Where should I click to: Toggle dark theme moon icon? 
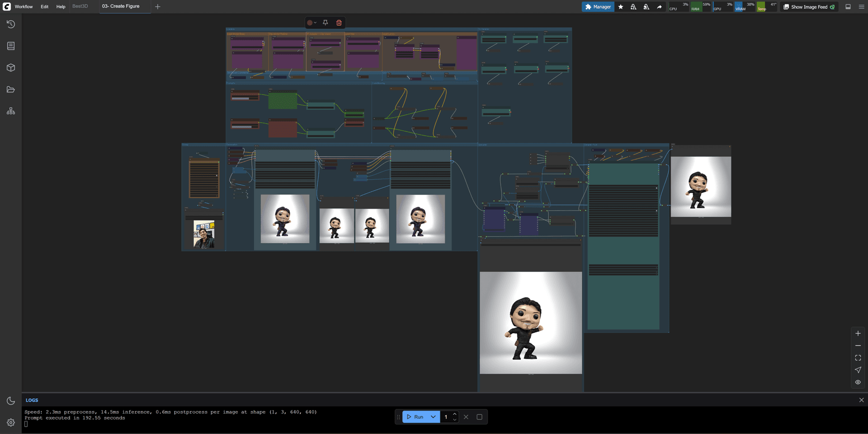coord(11,401)
